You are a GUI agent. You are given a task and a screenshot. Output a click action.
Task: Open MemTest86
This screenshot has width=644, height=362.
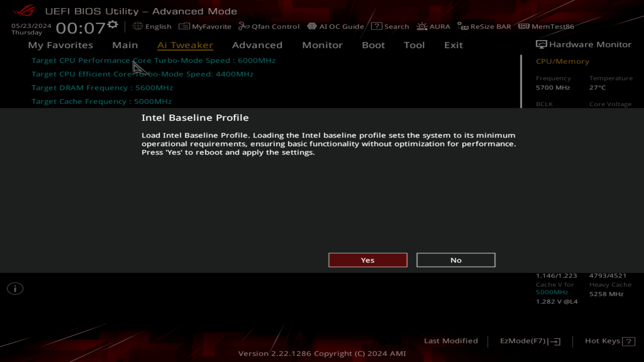(546, 26)
